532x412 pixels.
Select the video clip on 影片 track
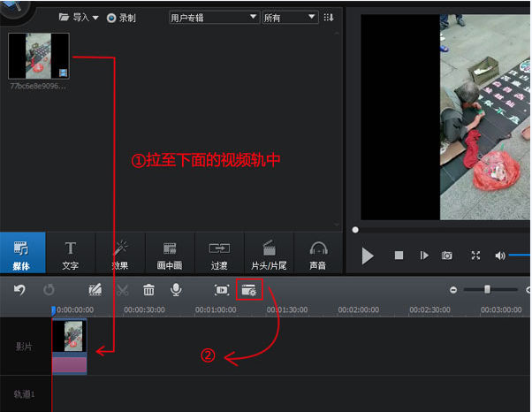pyautogui.click(x=70, y=347)
